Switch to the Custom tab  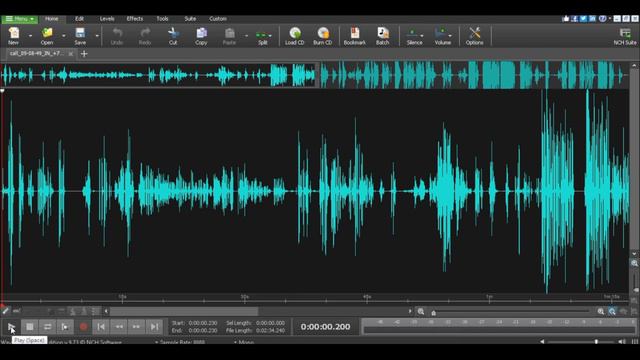click(218, 19)
